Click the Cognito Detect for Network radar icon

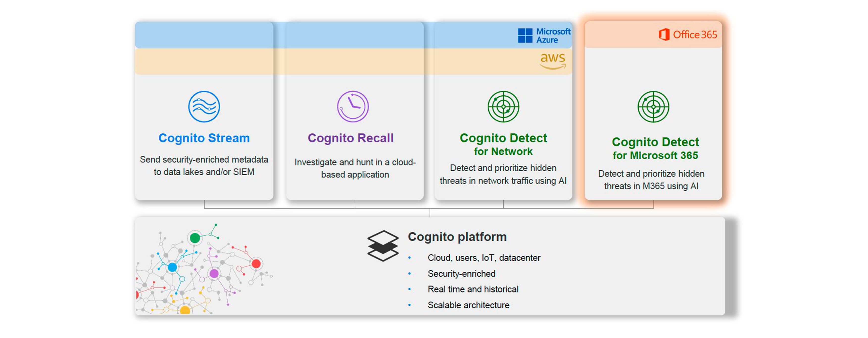pos(504,106)
